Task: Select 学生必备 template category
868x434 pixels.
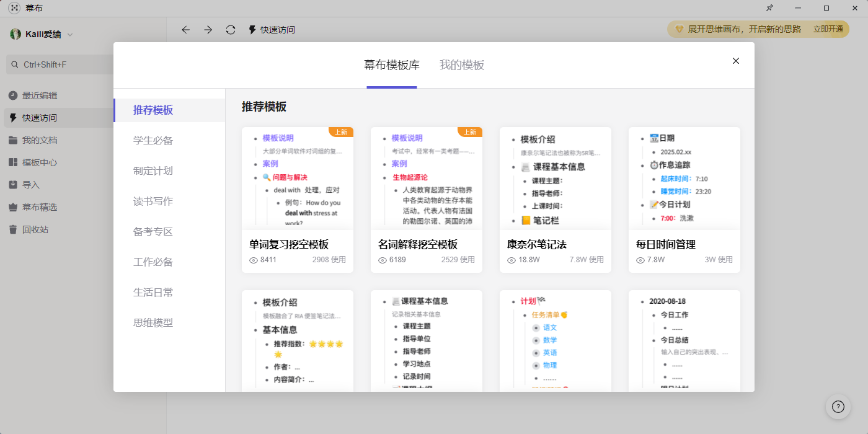Action: click(153, 141)
